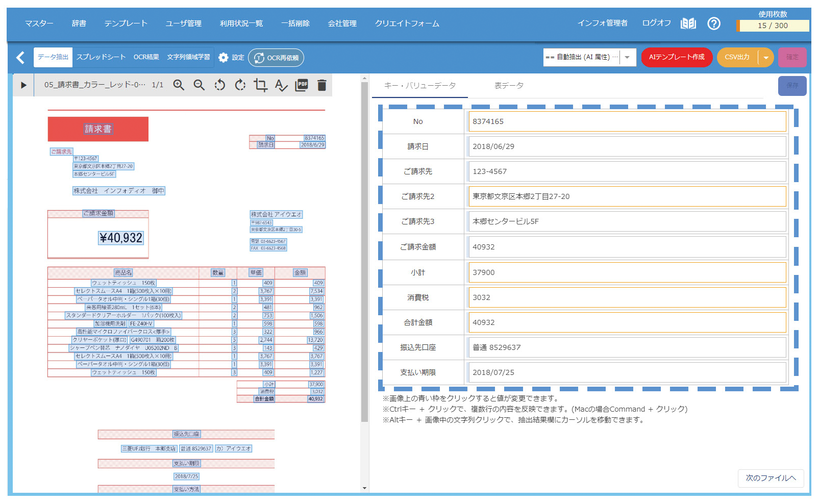Image resolution: width=819 pixels, height=504 pixels.
Task: Edit the 支払い期限 field 2018/07/25
Action: tap(627, 372)
